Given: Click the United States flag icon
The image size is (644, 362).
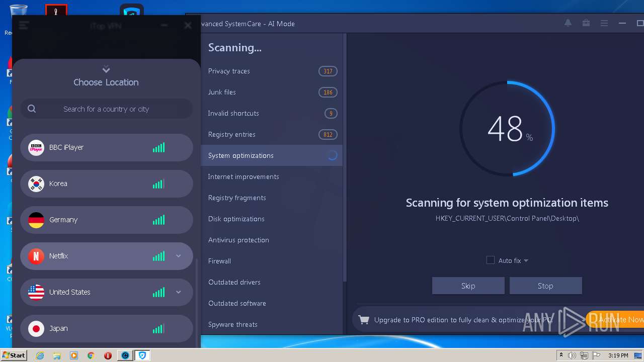Looking at the screenshot, I should point(36,292).
